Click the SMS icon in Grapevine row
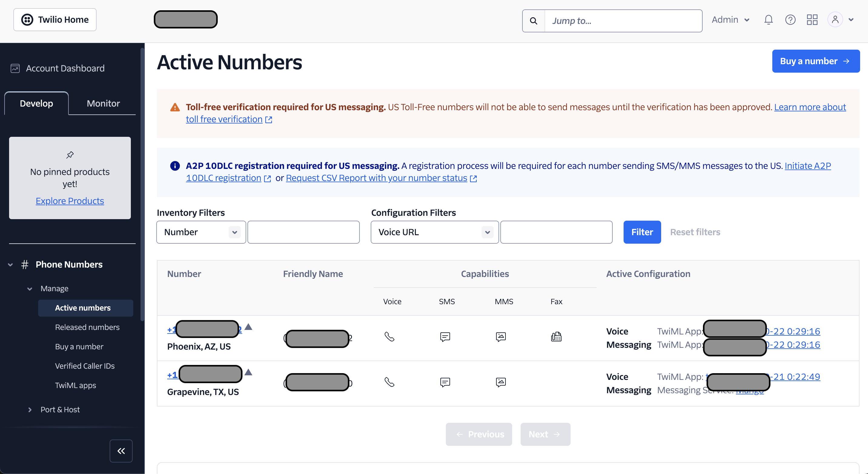The height and width of the screenshot is (474, 868). coord(445,382)
